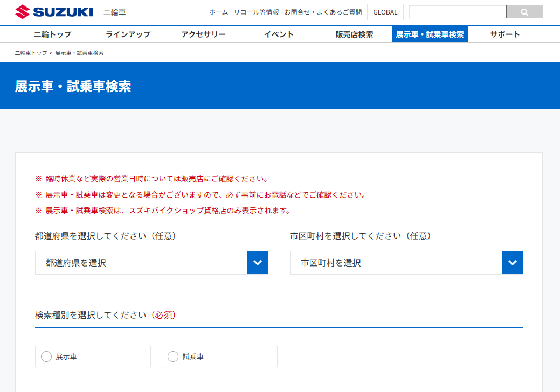Open the イベント menu

coord(279,34)
